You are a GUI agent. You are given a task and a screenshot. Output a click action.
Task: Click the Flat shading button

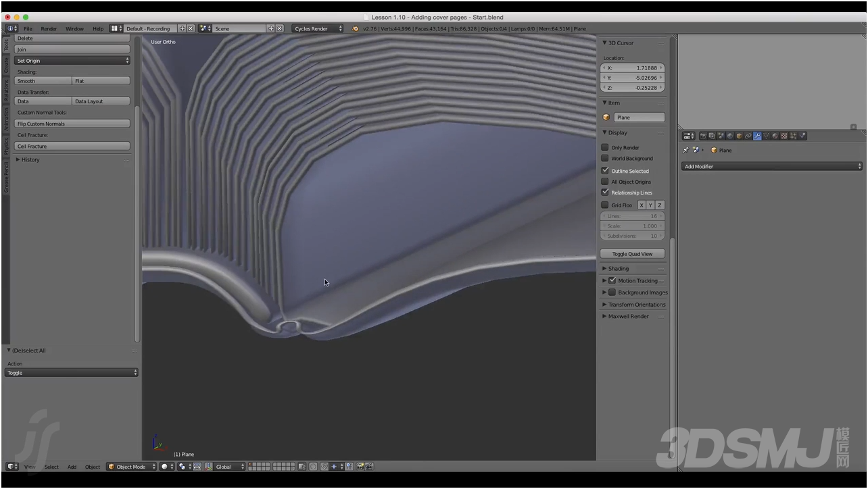tap(101, 81)
